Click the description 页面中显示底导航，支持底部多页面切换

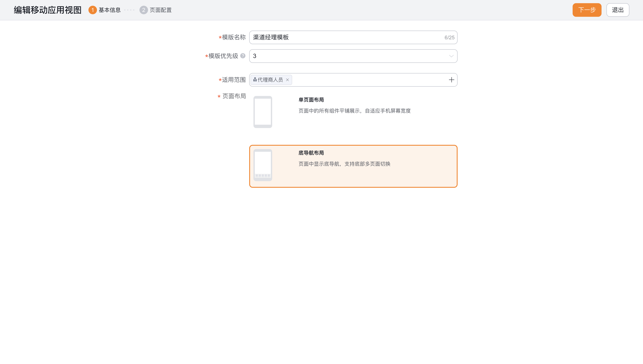(x=344, y=164)
